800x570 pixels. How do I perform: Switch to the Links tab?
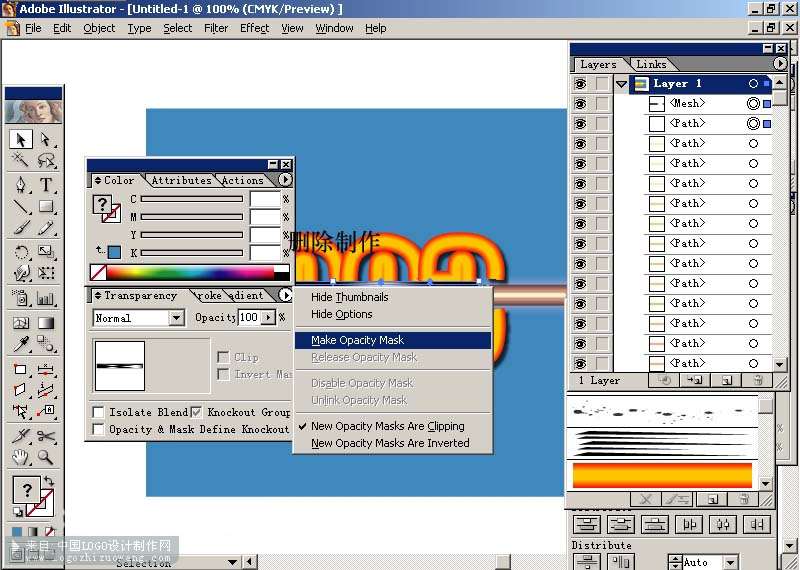(x=651, y=64)
